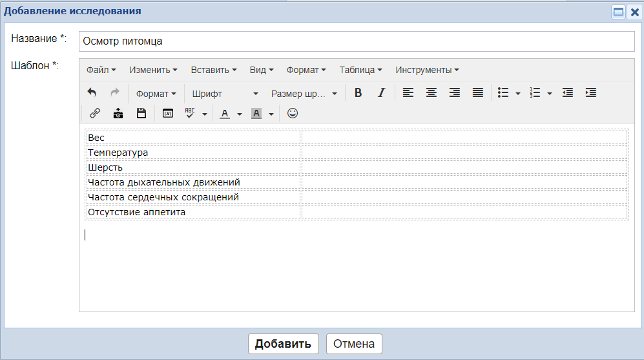Click the insert variable (x) icon
Image resolution: width=644 pixels, height=360 pixels.
pos(168,113)
